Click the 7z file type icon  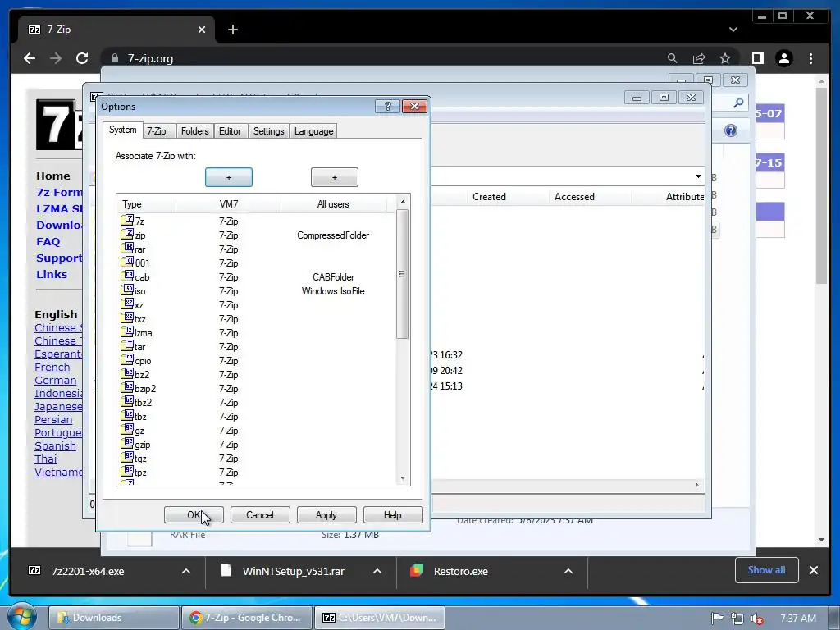[x=127, y=220]
